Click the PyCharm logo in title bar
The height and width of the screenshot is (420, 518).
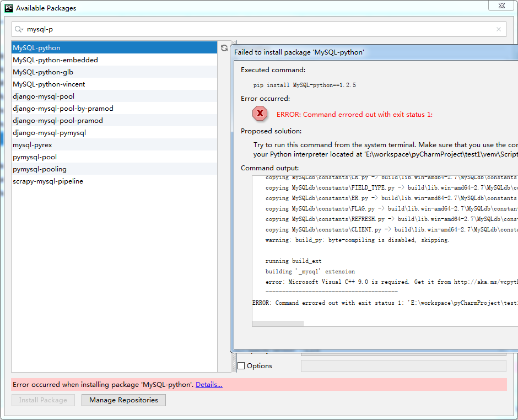click(9, 8)
